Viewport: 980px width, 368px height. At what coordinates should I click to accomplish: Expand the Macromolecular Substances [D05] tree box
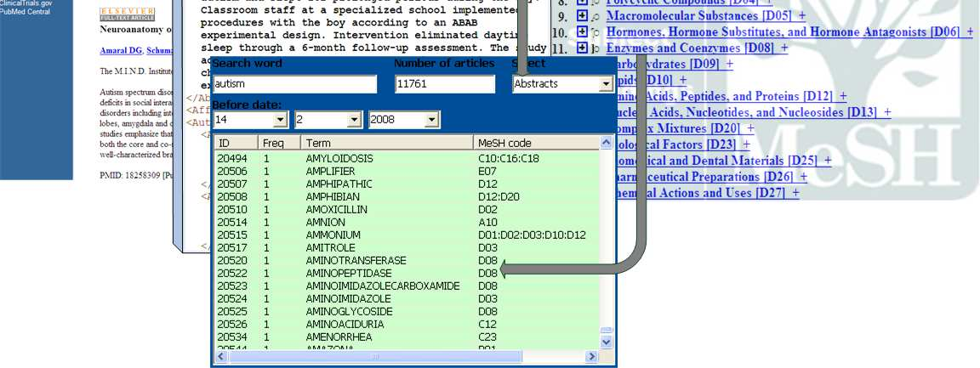[582, 15]
